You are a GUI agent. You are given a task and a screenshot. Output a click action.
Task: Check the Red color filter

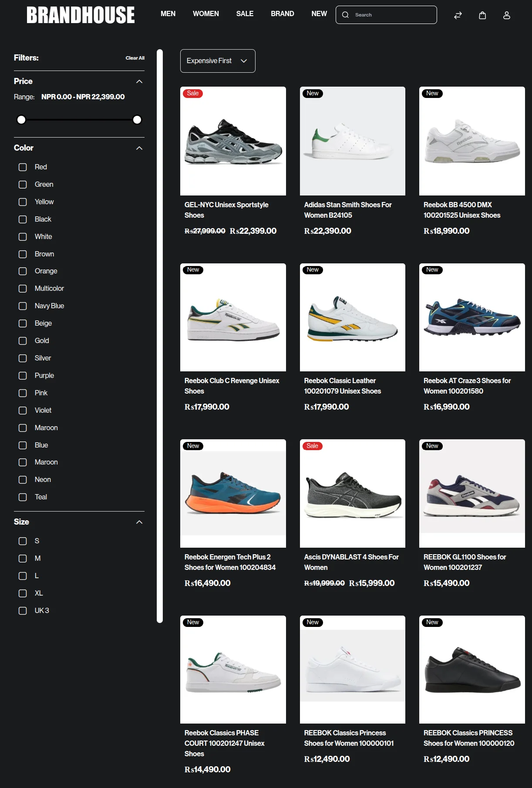pyautogui.click(x=23, y=167)
